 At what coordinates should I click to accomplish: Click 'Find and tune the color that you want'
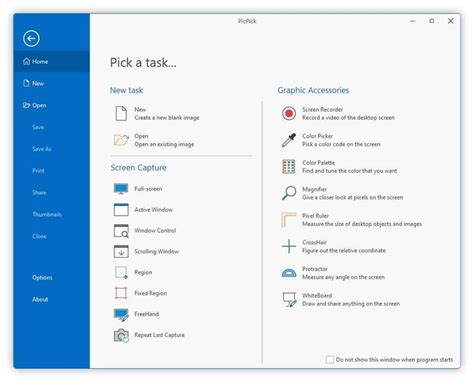pyautogui.click(x=350, y=171)
